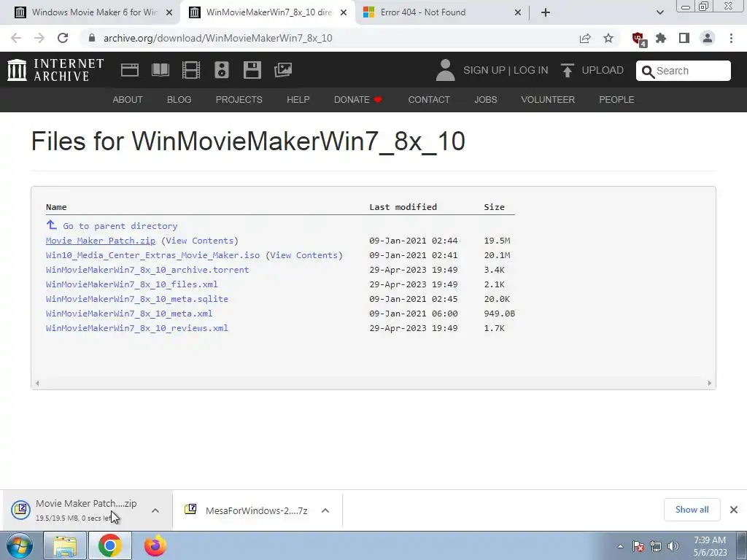Open the DONATE menu link
747x560 pixels.
click(357, 99)
